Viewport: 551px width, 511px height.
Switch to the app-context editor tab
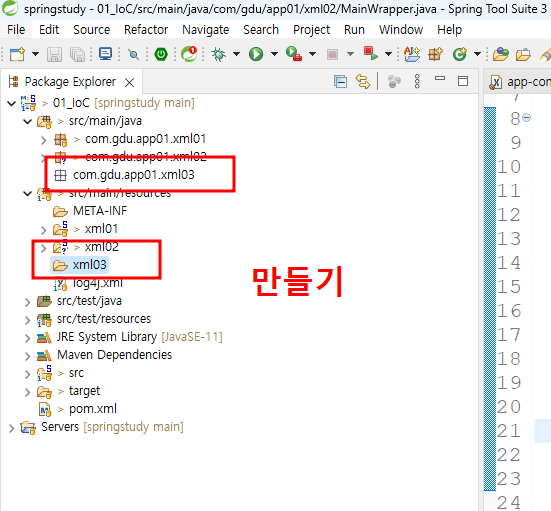pos(520,82)
